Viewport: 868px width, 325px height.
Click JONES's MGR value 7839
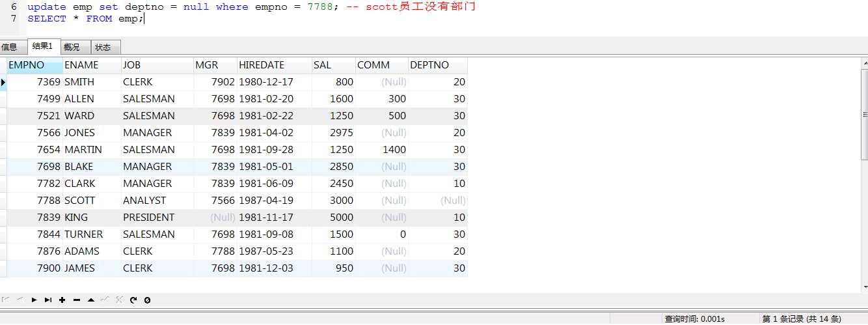[x=215, y=133]
